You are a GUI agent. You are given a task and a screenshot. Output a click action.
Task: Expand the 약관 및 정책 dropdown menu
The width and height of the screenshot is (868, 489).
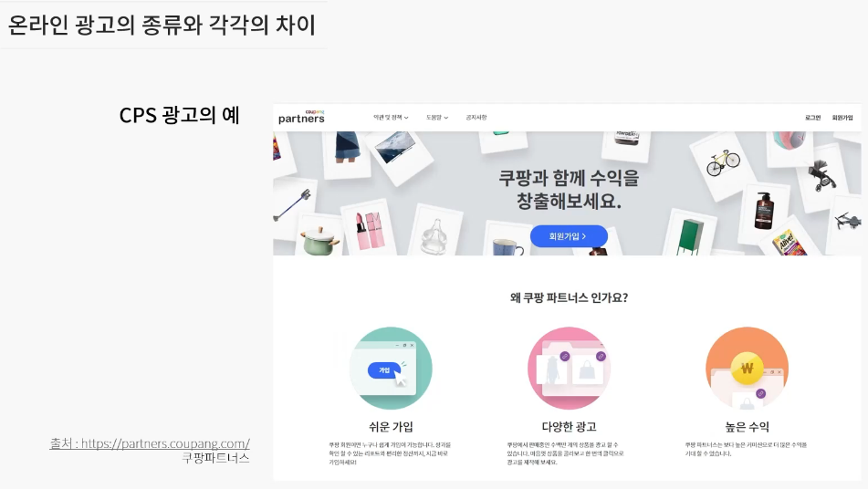tap(391, 118)
